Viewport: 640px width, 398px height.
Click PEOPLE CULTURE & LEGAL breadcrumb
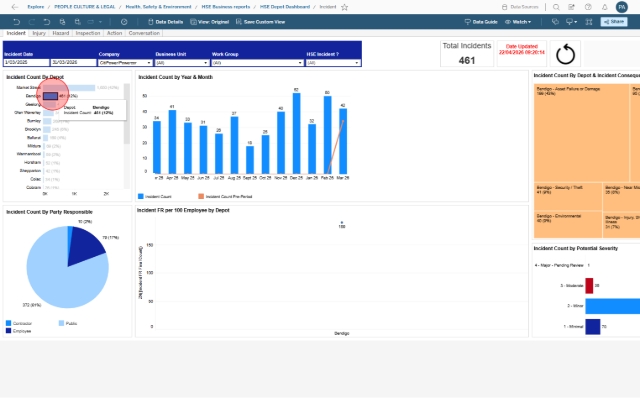(85, 7)
